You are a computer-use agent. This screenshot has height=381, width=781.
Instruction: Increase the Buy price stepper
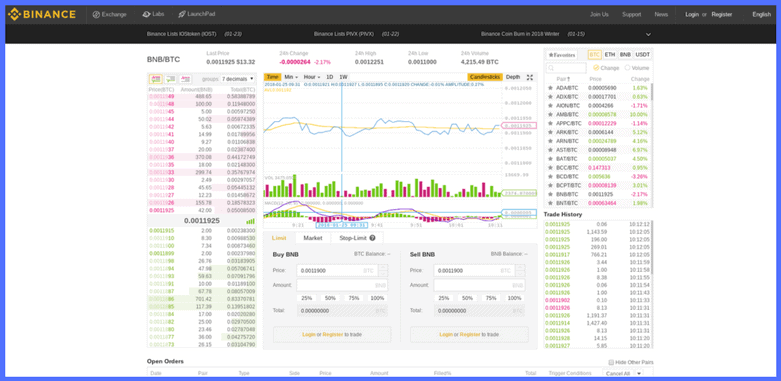point(383,267)
